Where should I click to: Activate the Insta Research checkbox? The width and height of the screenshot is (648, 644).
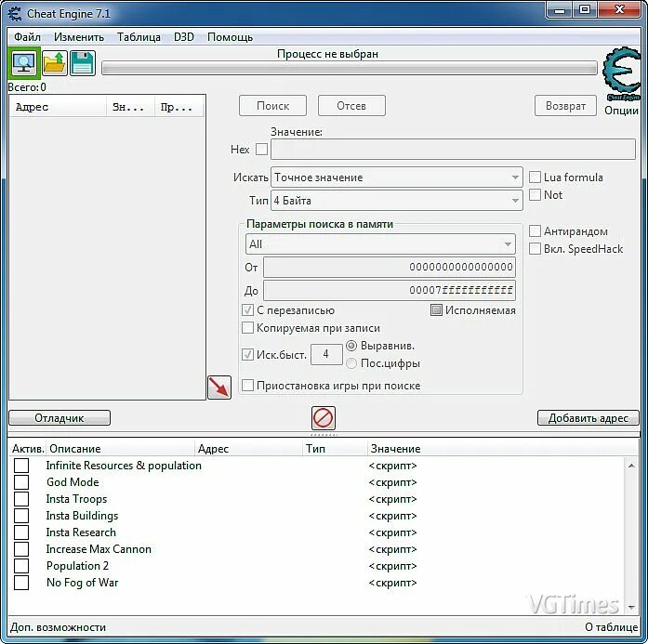click(x=21, y=532)
